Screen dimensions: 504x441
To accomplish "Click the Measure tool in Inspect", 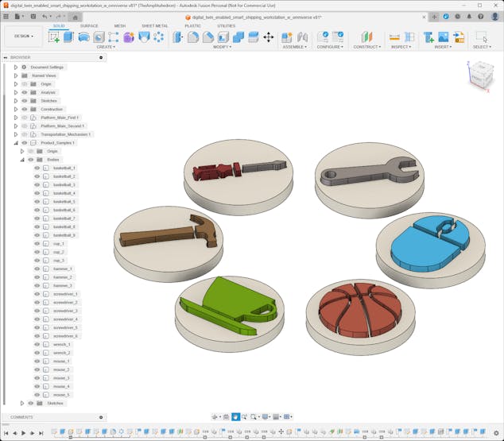I will 394,37.
